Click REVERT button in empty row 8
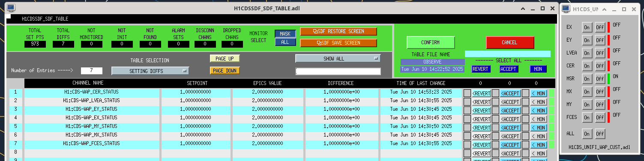Screen dimensions: 644x161 pos(481,153)
